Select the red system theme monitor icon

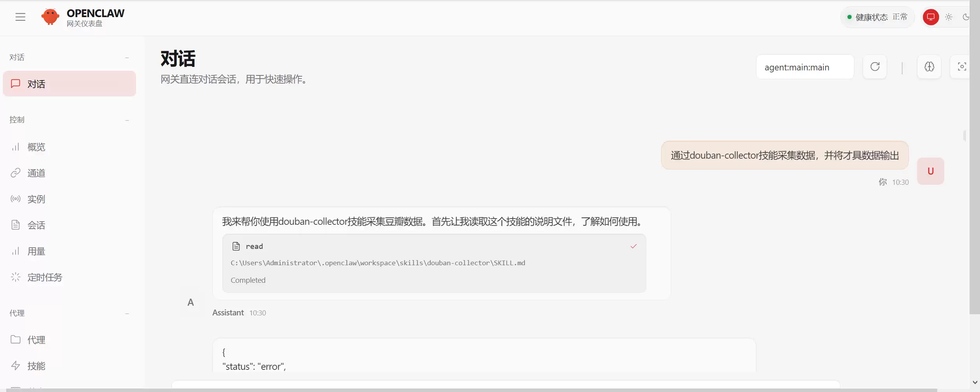click(931, 17)
